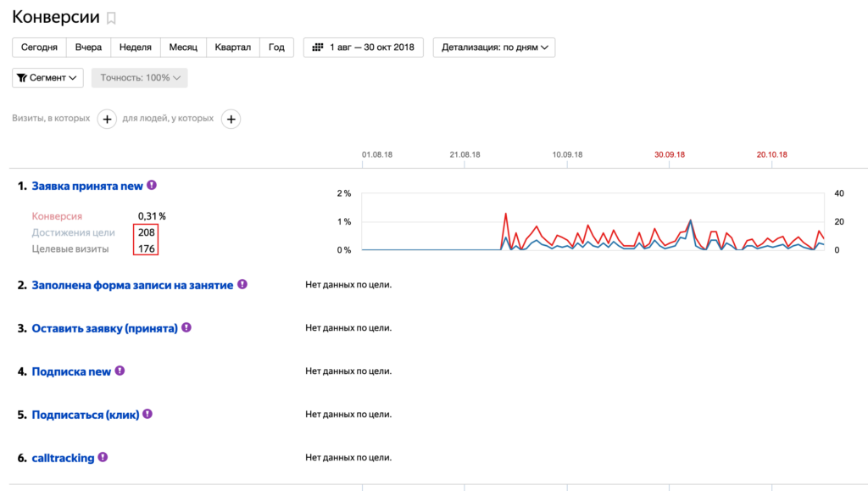Viewport: 868px width, 491px height.
Task: Toggle the Конверсия metric legend label
Action: (x=57, y=216)
